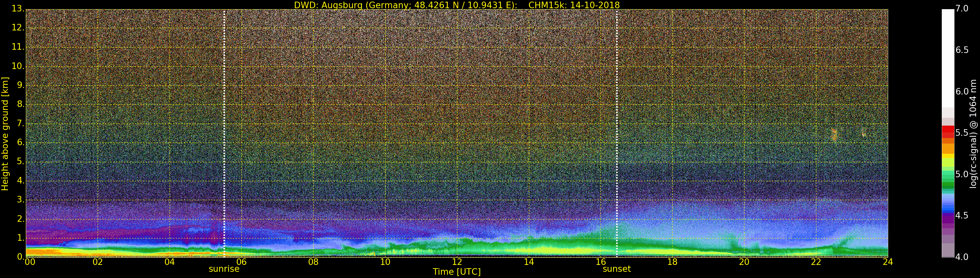Click the colorbar value '6.0'
The height and width of the screenshot is (278, 980).
click(962, 91)
